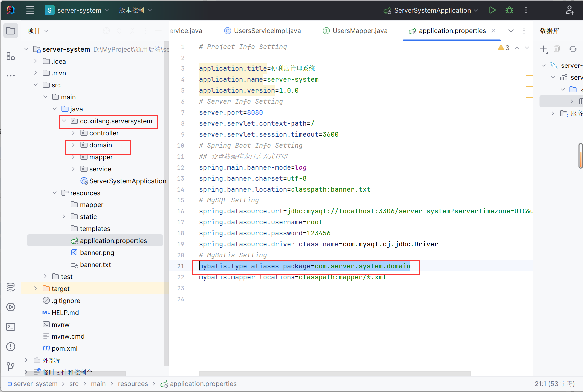Open the Terminal tool window
583x392 pixels.
11,327
